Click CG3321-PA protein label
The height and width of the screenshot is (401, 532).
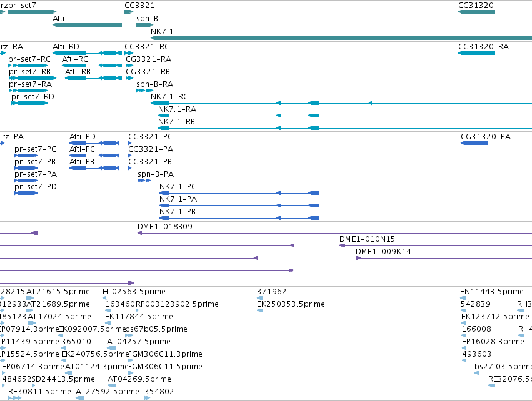click(151, 149)
